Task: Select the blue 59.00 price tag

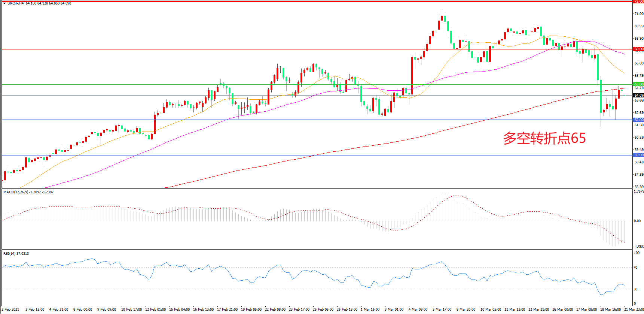Action: click(x=638, y=155)
